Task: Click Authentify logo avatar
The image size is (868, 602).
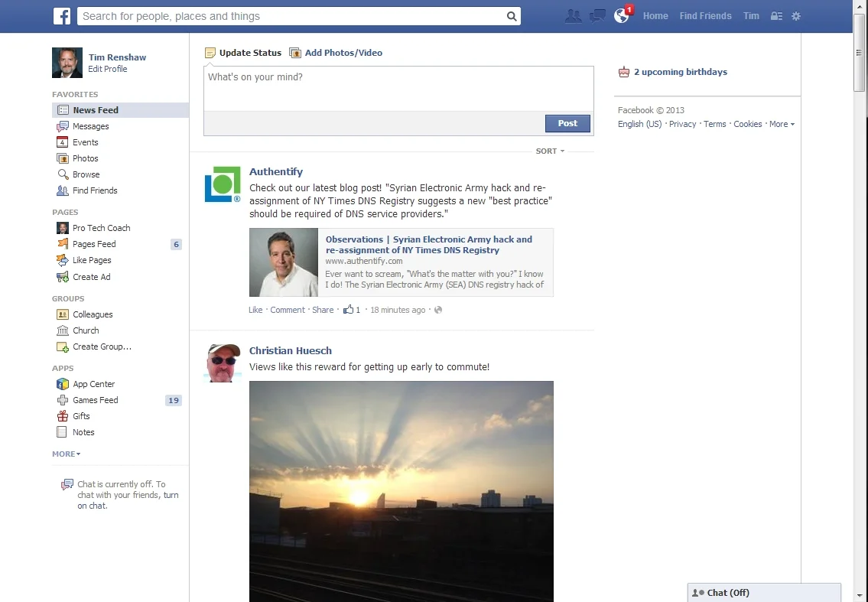Action: 223,184
